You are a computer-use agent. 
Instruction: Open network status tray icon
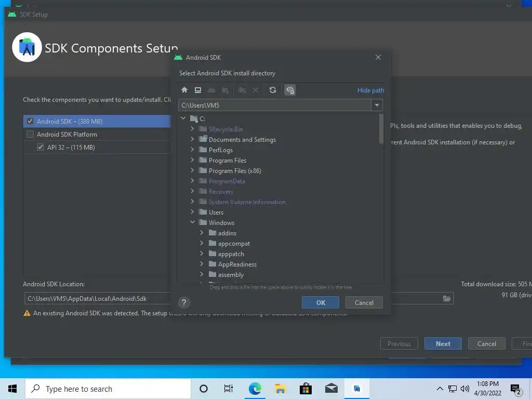[453, 389]
